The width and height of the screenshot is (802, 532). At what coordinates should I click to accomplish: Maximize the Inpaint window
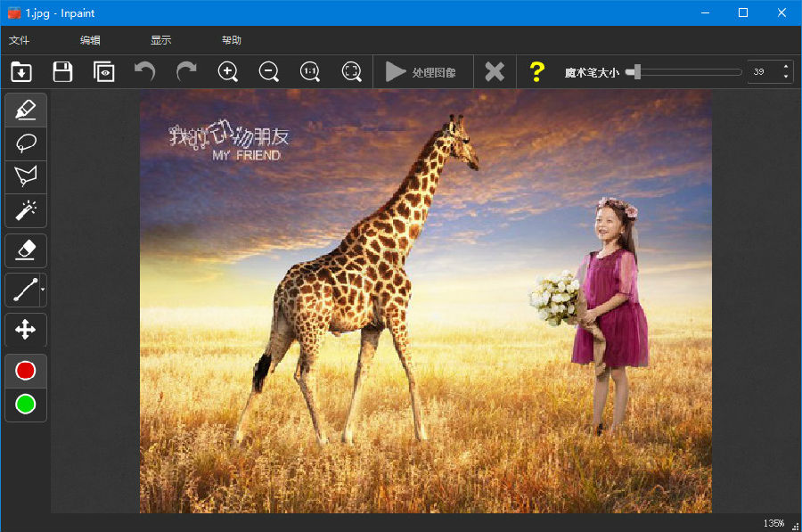point(743,12)
